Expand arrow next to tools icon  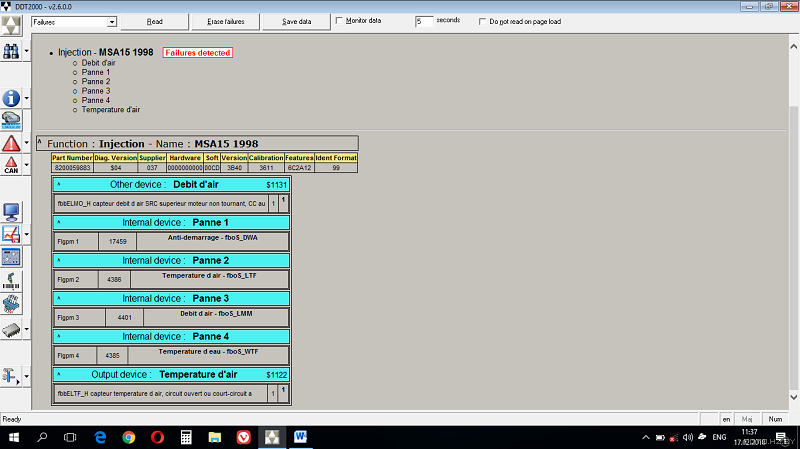click(x=27, y=377)
